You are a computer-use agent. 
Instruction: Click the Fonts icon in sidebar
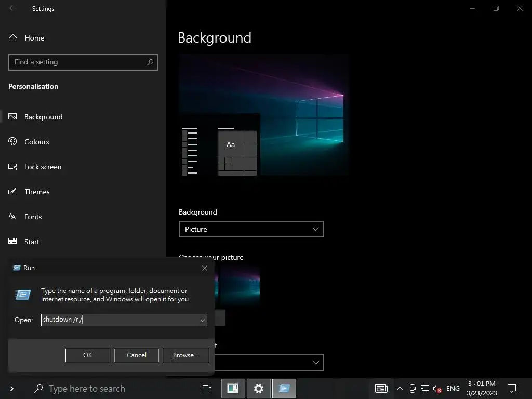pyautogui.click(x=12, y=217)
